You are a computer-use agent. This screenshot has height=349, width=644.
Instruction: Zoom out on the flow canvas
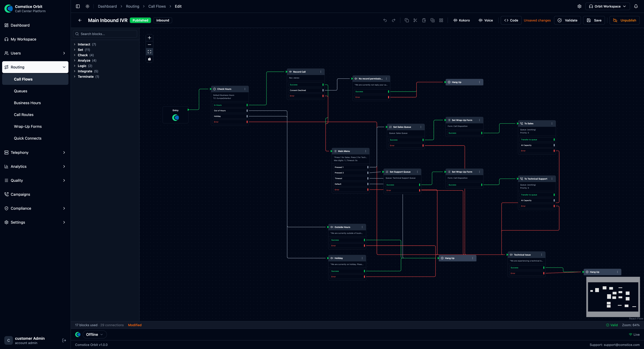click(x=149, y=45)
